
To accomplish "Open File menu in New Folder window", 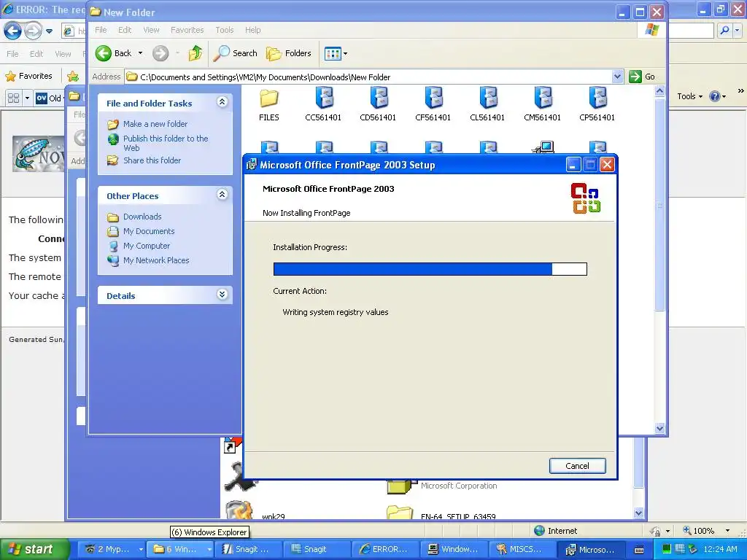I will 101,30.
